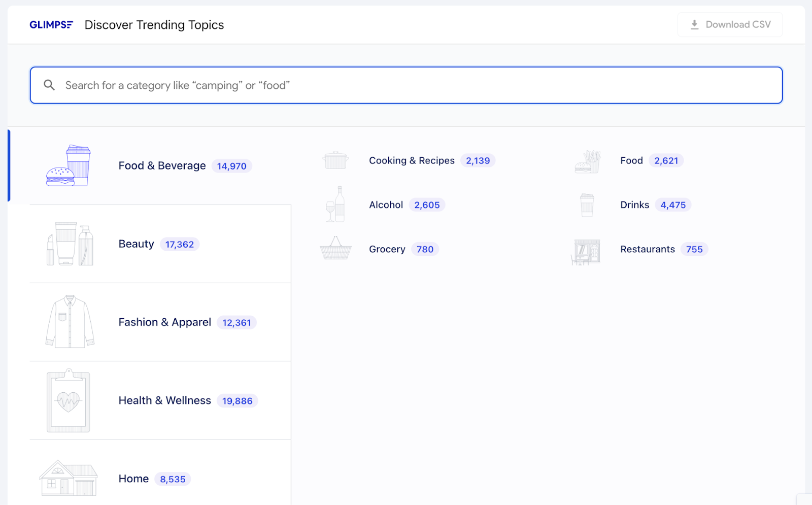Click the GLIMPSE logo
This screenshot has height=505, width=812.
tap(51, 24)
